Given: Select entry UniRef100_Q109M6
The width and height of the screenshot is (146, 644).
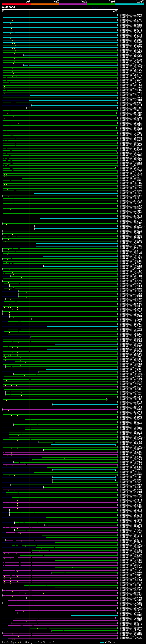Looking at the screenshot, I should coord(131,620).
